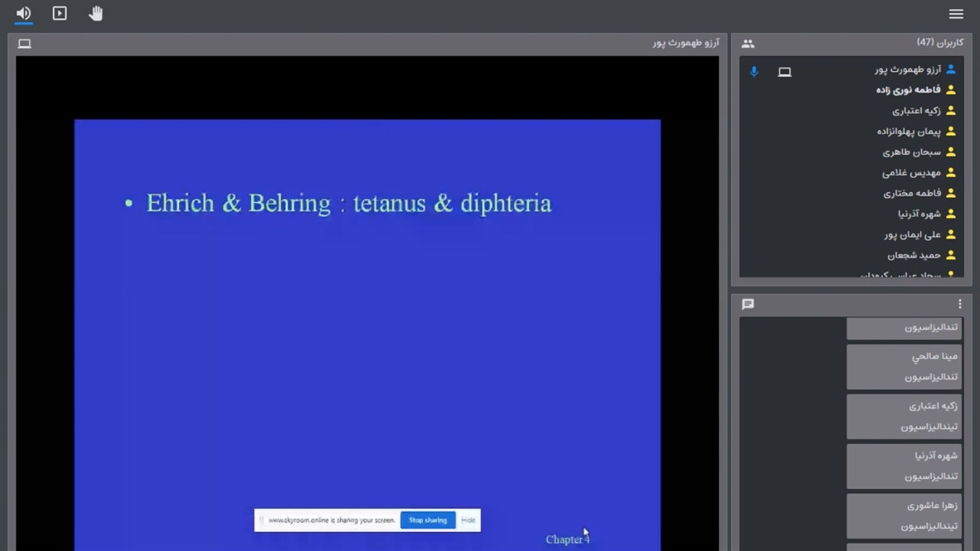Click avatar icon of زکیه اعتباری
The width and height of the screenshot is (980, 551).
951,111
